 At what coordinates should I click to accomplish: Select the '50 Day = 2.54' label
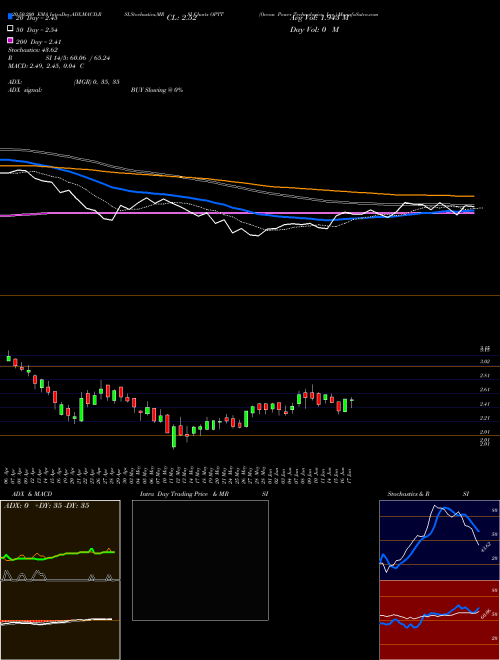point(37,30)
